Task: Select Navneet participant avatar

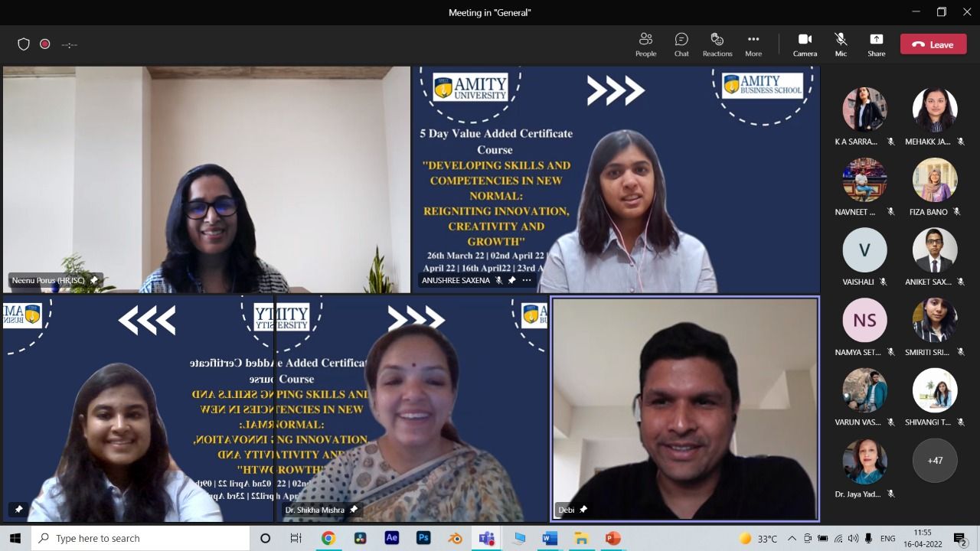Action: point(864,180)
